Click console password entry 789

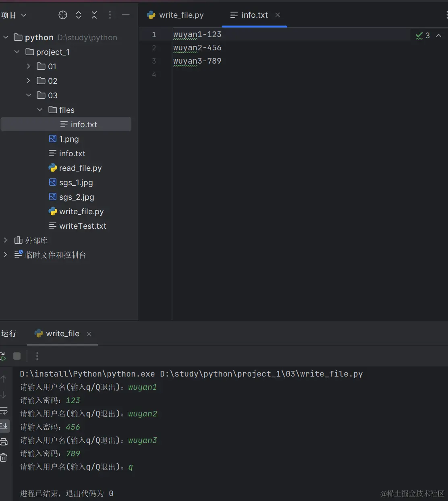coord(73,454)
